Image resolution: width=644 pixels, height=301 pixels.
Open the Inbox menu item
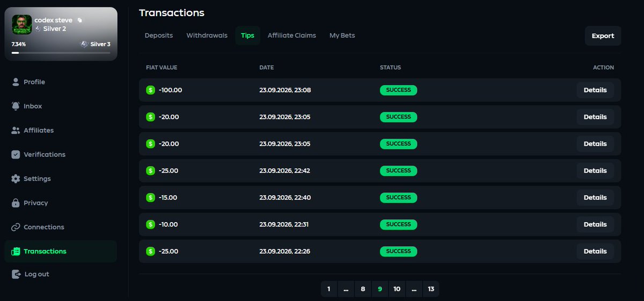(61, 106)
